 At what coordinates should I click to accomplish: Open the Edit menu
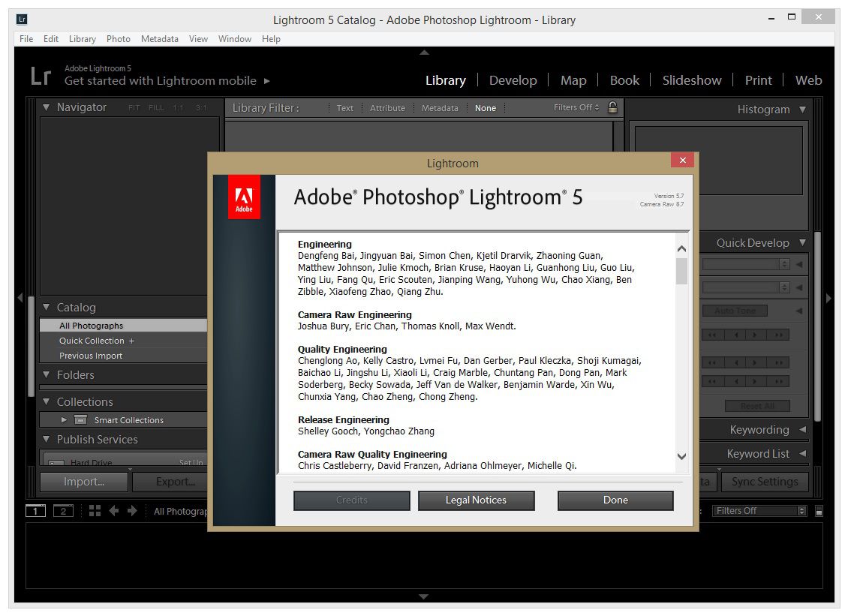coord(51,39)
